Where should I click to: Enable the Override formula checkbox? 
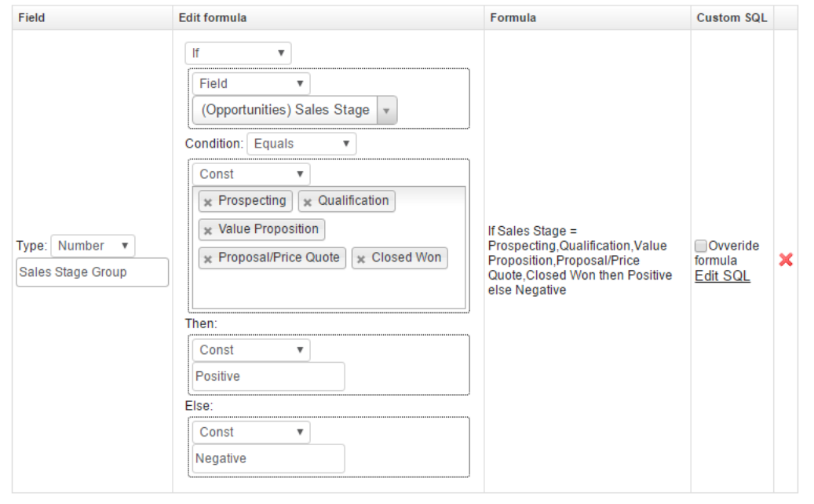701,246
